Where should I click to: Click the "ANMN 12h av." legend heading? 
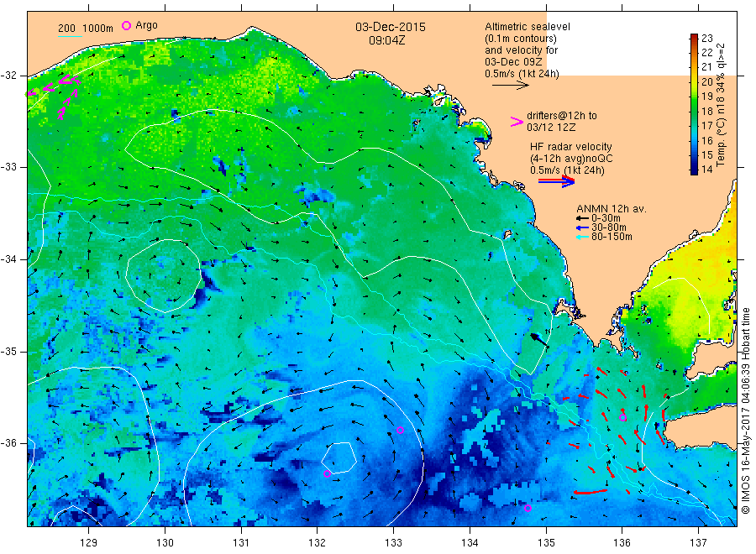tap(612, 209)
